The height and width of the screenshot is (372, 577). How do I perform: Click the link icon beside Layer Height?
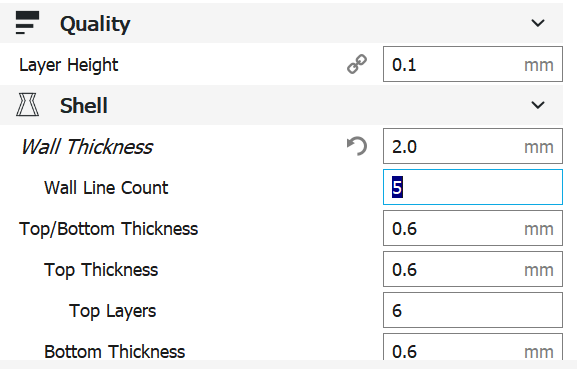[357, 64]
